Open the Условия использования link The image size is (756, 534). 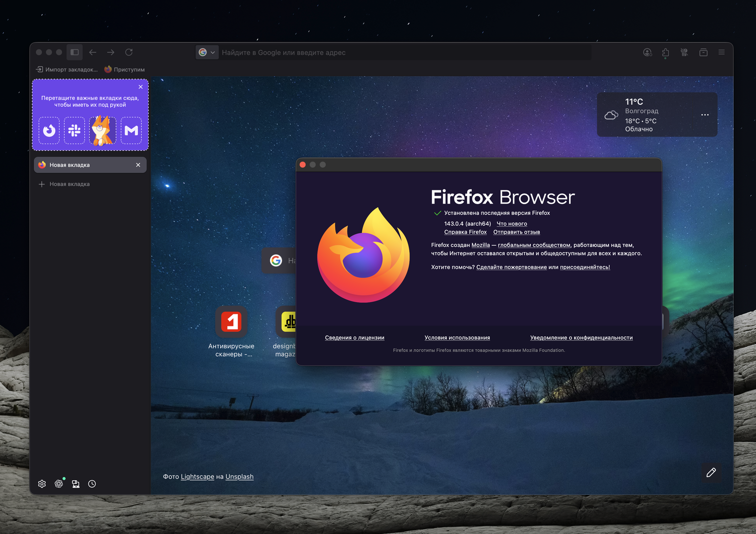coord(457,338)
